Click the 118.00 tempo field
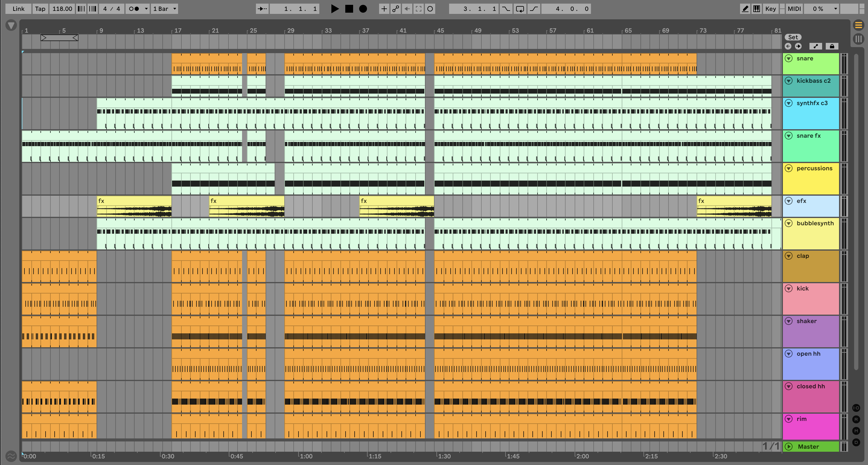Viewport: 868px width, 465px height. tap(62, 9)
